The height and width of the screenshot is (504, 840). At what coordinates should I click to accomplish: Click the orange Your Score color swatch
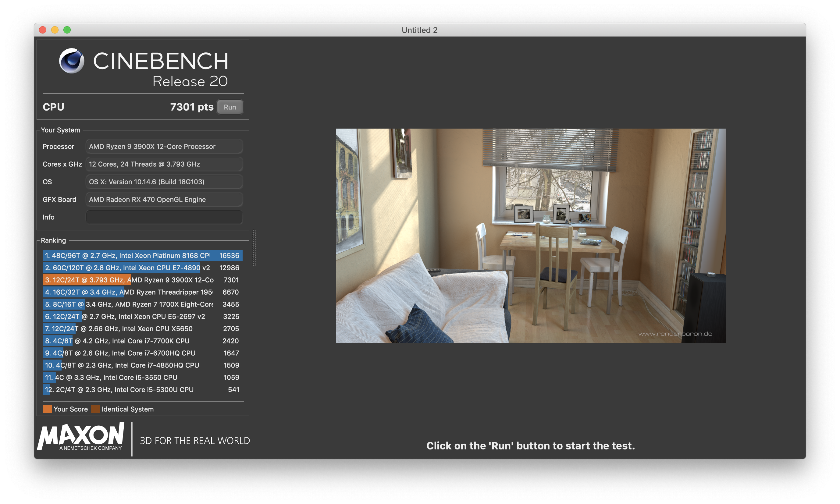tap(47, 409)
